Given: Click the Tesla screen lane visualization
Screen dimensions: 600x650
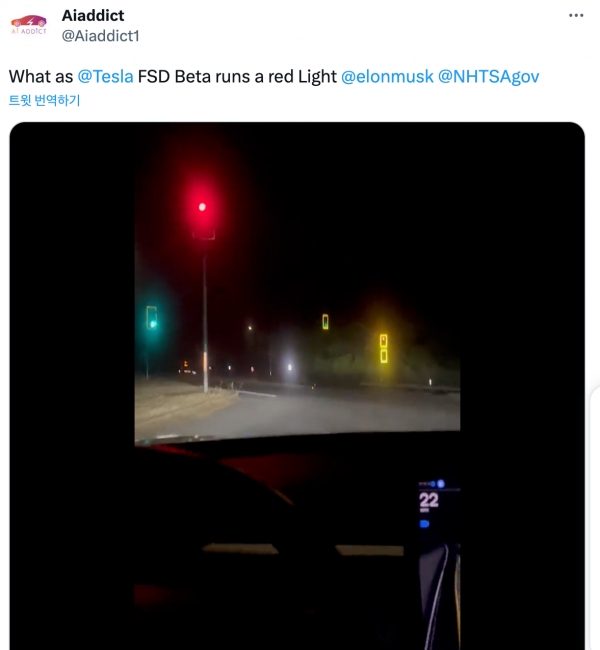Looking at the screenshot, I should (x=440, y=597).
